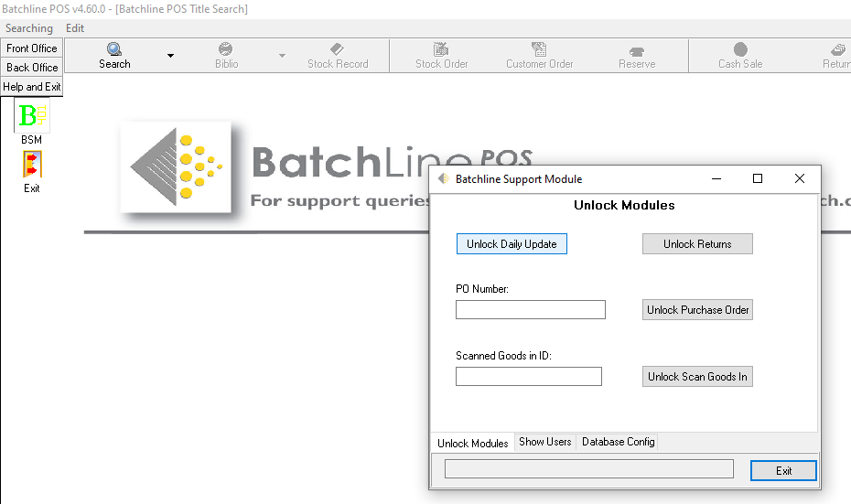Focus the Scanned Goods in ID field
This screenshot has width=851, height=504.
(x=529, y=377)
